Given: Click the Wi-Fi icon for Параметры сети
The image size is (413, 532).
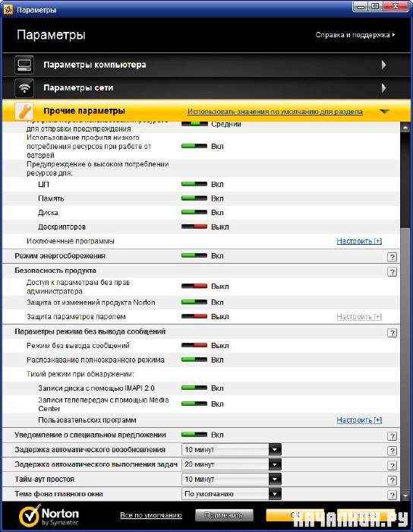Looking at the screenshot, I should (24, 88).
